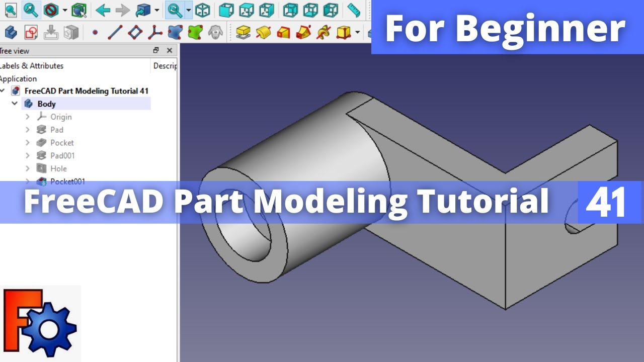Select the FreeCAD Part Modeling Tutorial 41 document
The width and height of the screenshot is (644, 362).
click(x=87, y=91)
